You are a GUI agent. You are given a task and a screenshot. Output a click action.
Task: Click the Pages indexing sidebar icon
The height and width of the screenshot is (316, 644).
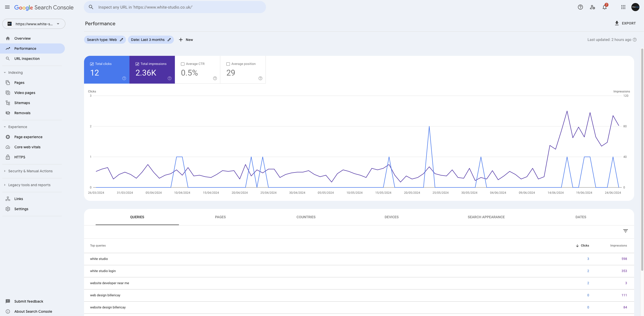8,83
